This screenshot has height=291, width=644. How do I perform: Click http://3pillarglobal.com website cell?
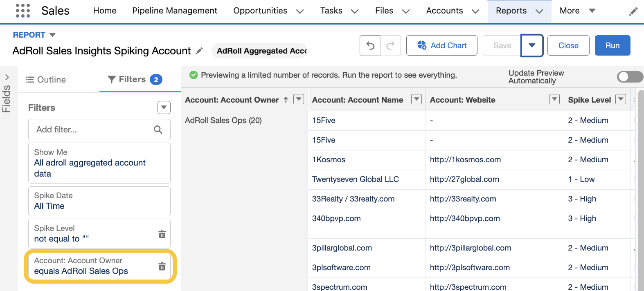(x=494, y=248)
